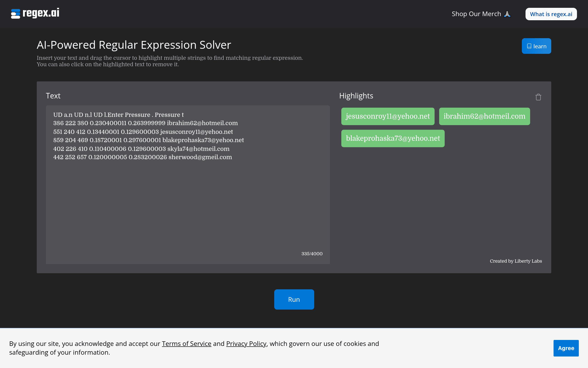Agree to the cookie notice
The width and height of the screenshot is (588, 368).
pos(566,348)
